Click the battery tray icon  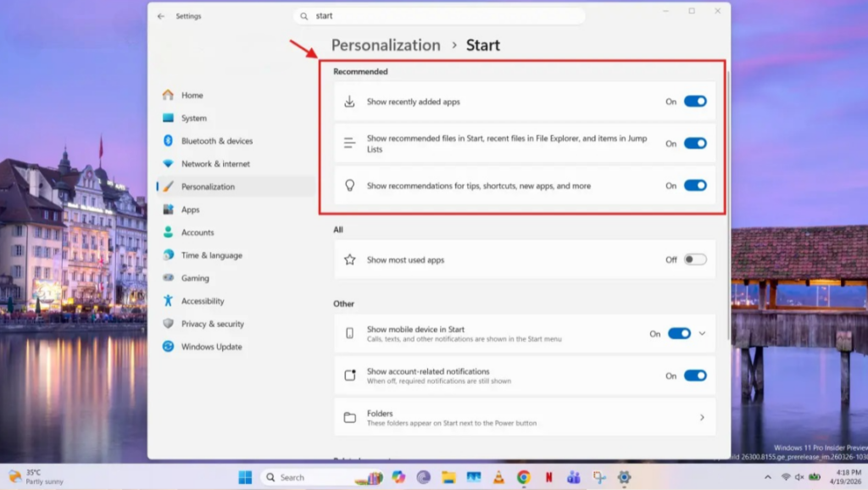815,477
